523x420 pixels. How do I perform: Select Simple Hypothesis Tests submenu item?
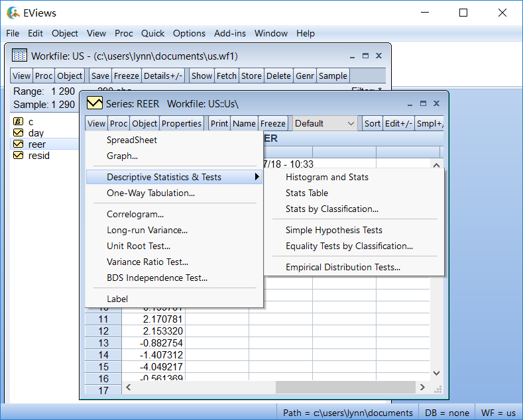point(354,230)
